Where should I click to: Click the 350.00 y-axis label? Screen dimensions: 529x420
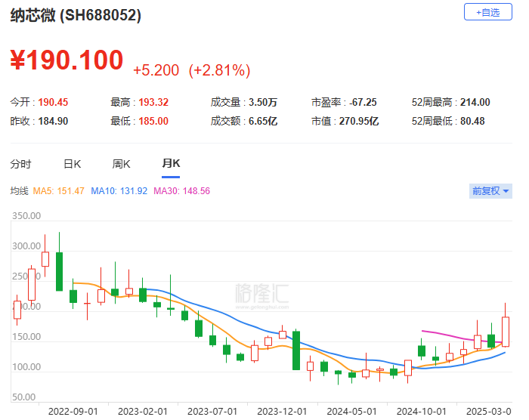tap(26, 216)
